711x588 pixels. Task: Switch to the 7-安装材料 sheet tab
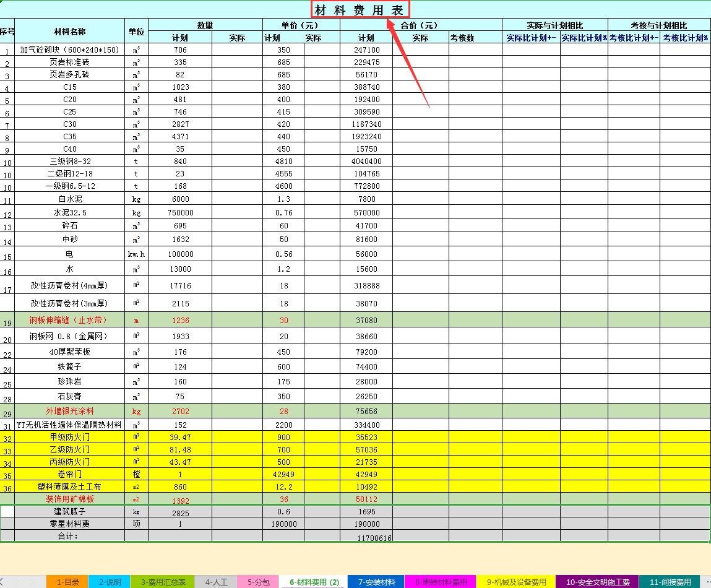[378, 582]
